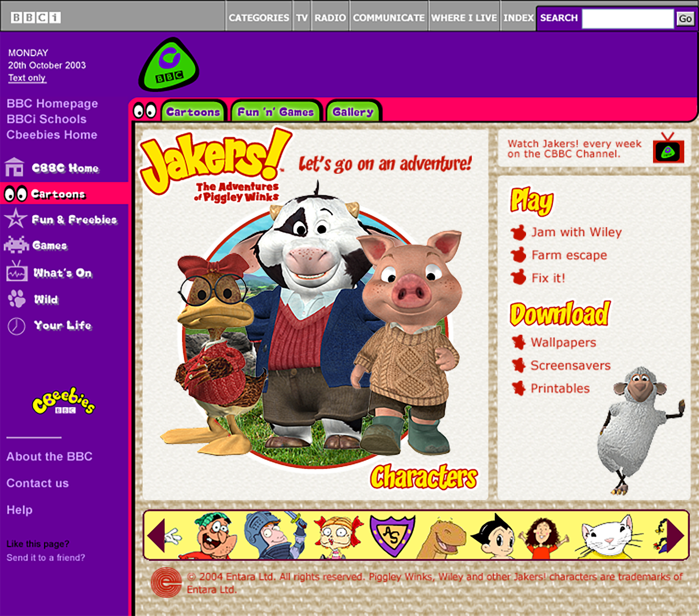The image size is (699, 616).
Task: Click the CBBC Home house icon
Action: click(14, 167)
